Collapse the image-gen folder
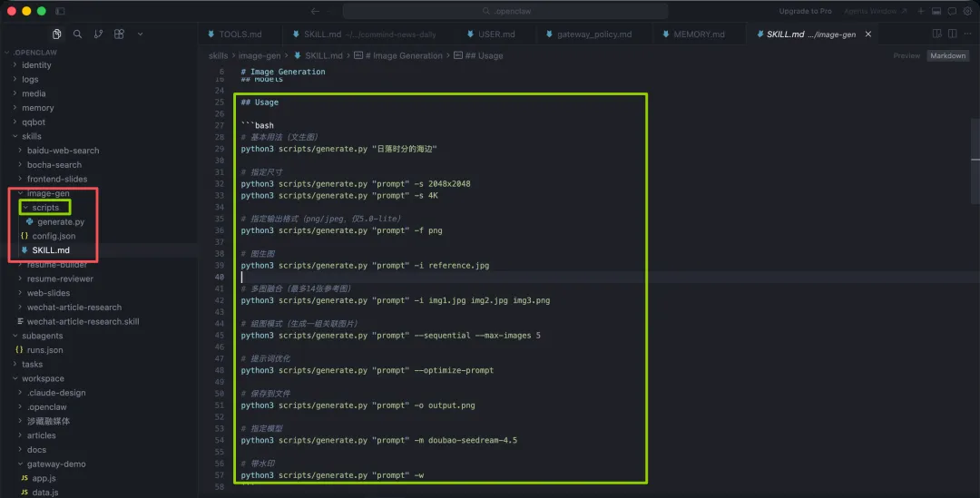This screenshot has width=980, height=498. [x=48, y=194]
